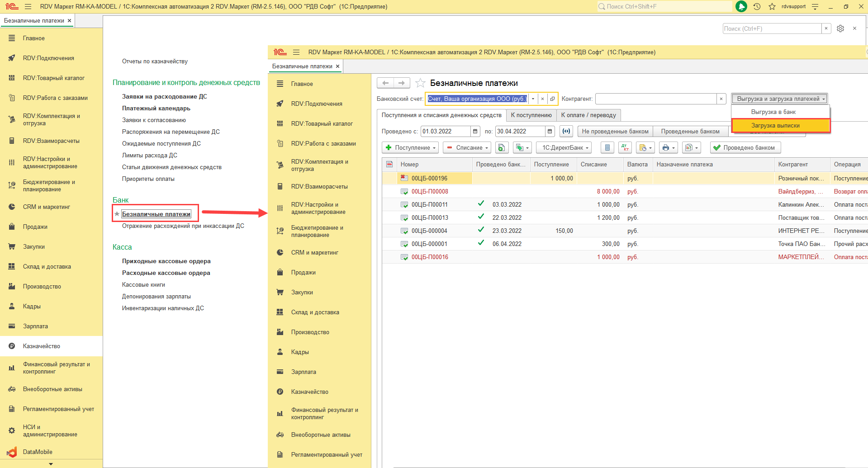The height and width of the screenshot is (468, 868).
Task: Open the history clock icon
Action: click(x=757, y=6)
